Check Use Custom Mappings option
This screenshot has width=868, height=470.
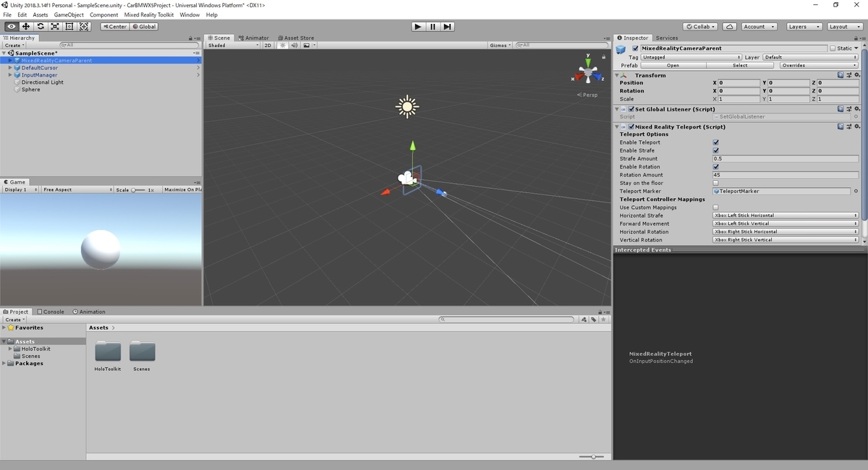716,208
